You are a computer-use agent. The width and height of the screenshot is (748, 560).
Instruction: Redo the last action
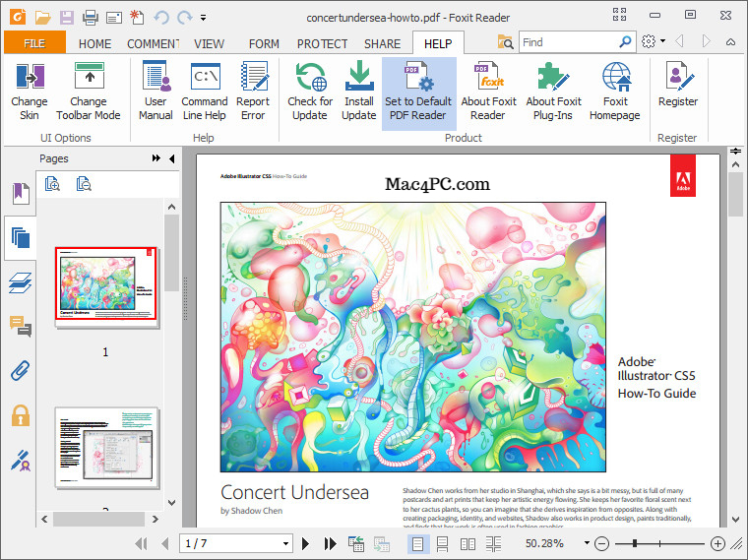(x=184, y=18)
